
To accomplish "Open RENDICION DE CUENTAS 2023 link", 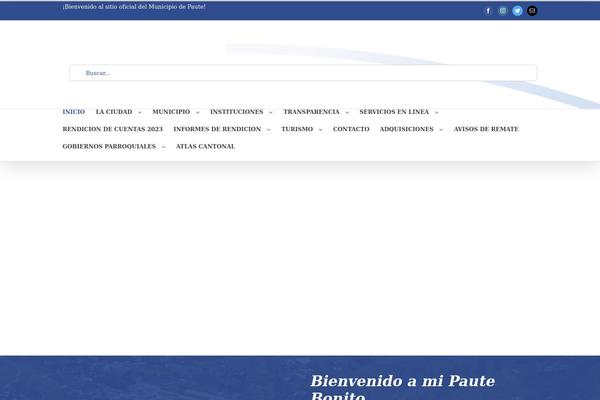I will (x=112, y=129).
